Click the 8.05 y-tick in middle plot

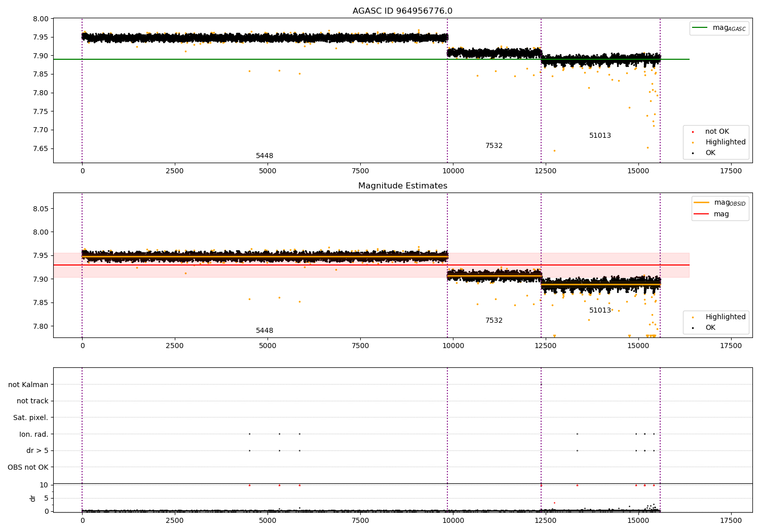coord(41,209)
